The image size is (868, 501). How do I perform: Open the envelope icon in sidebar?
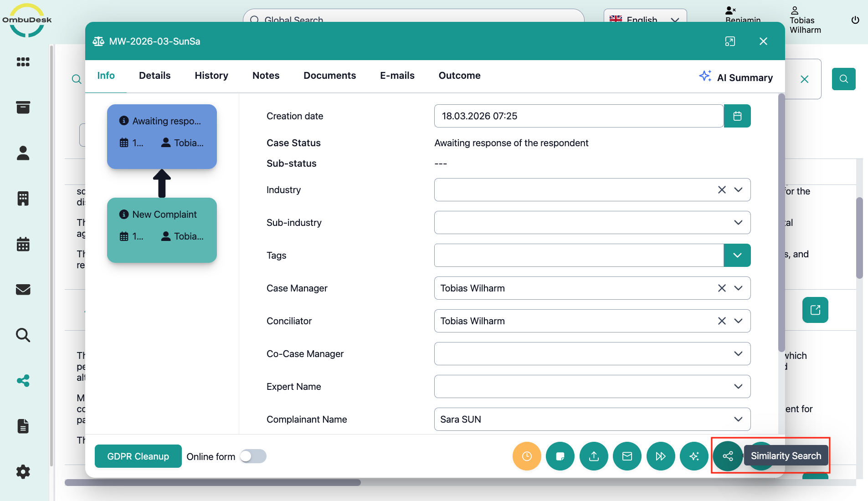[23, 290]
